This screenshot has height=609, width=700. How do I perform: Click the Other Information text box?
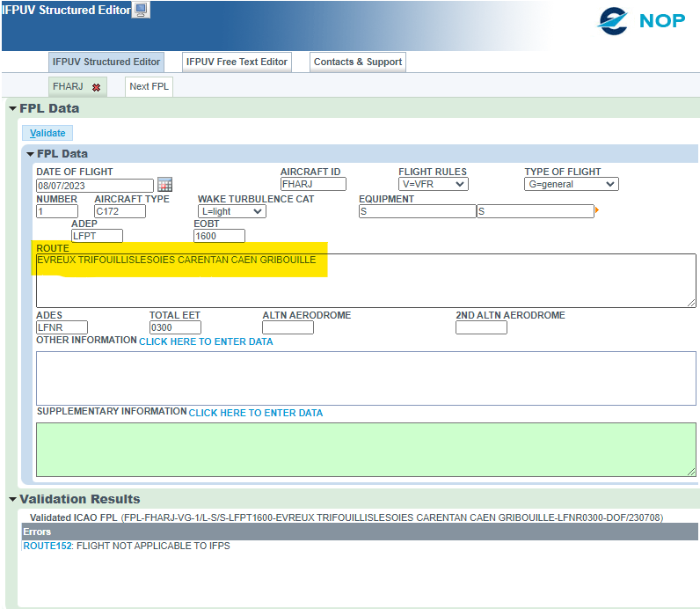coord(366,378)
